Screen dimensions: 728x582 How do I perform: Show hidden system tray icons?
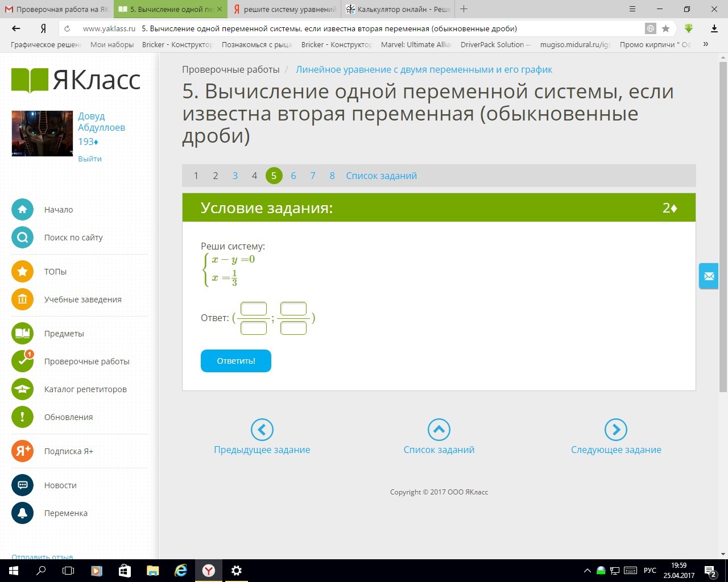588,571
